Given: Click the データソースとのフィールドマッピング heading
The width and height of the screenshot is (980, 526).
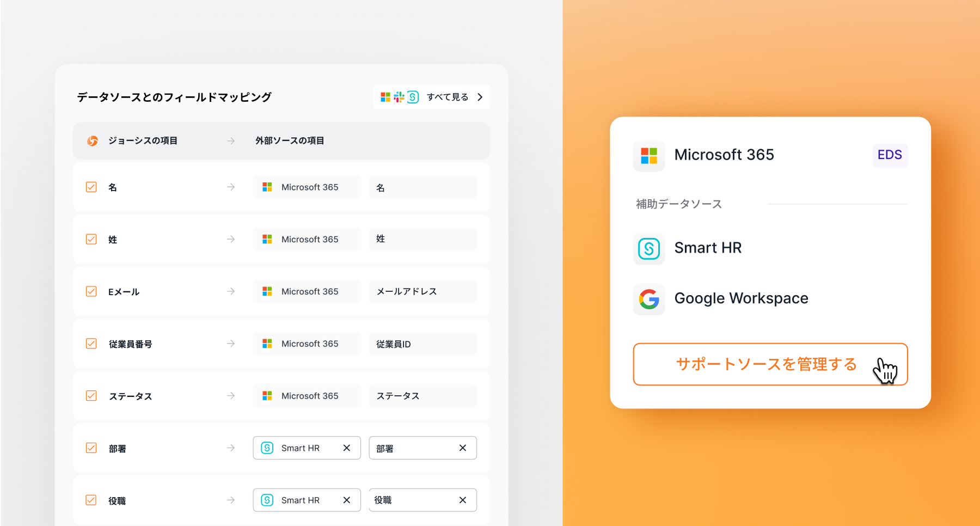Looking at the screenshot, I should coord(174,97).
